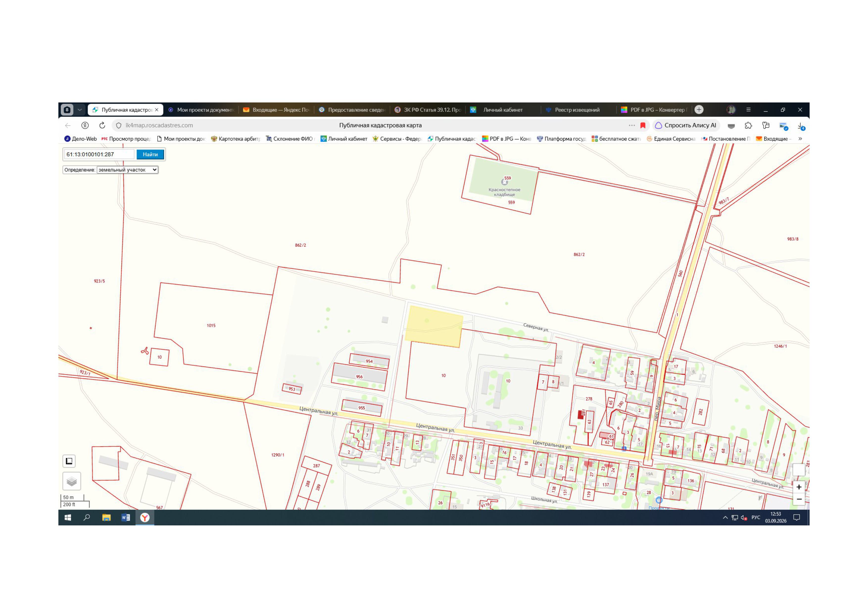The height and width of the screenshot is (614, 868).
Task: Click the red bookmark icon in the address bar
Action: [x=643, y=125]
